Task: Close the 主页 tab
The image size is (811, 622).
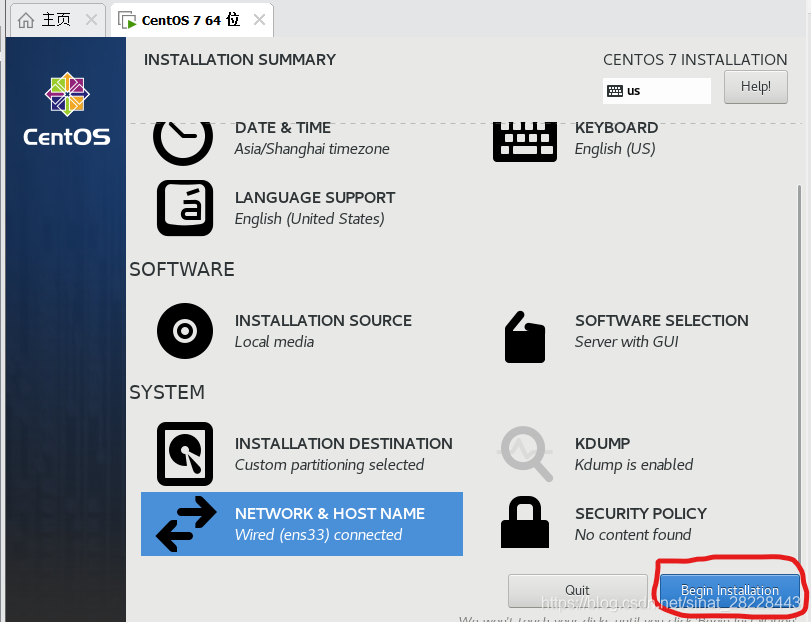Action: [91, 20]
